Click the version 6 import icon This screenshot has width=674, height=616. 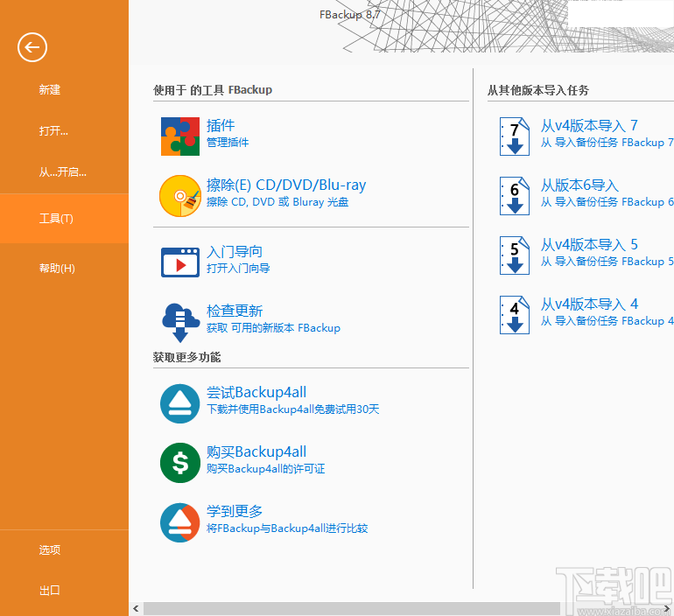(515, 196)
